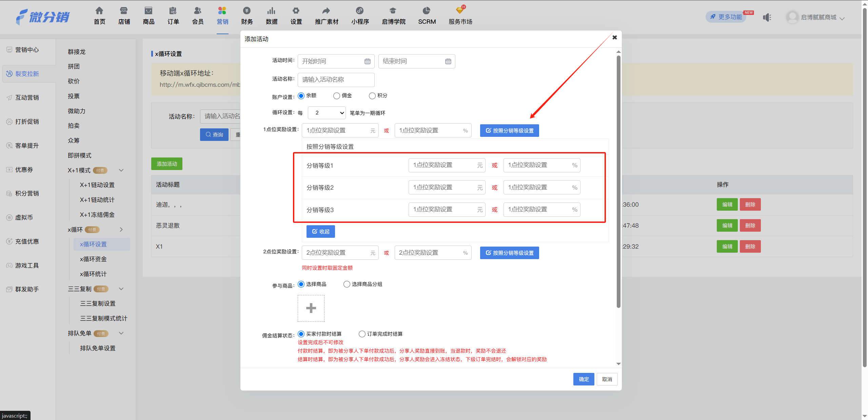Expand the x循环 submenu chevron
This screenshot has width=868, height=420.
click(121, 230)
